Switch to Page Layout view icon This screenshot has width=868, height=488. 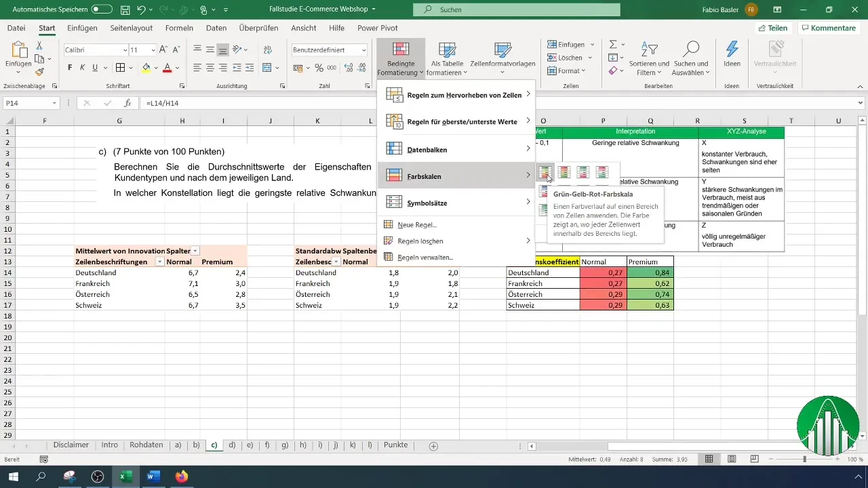pyautogui.click(x=732, y=459)
